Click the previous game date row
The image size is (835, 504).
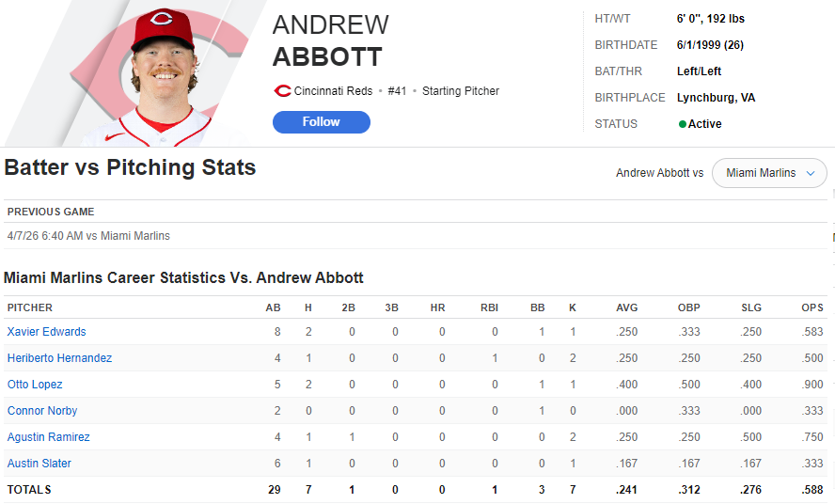point(88,236)
